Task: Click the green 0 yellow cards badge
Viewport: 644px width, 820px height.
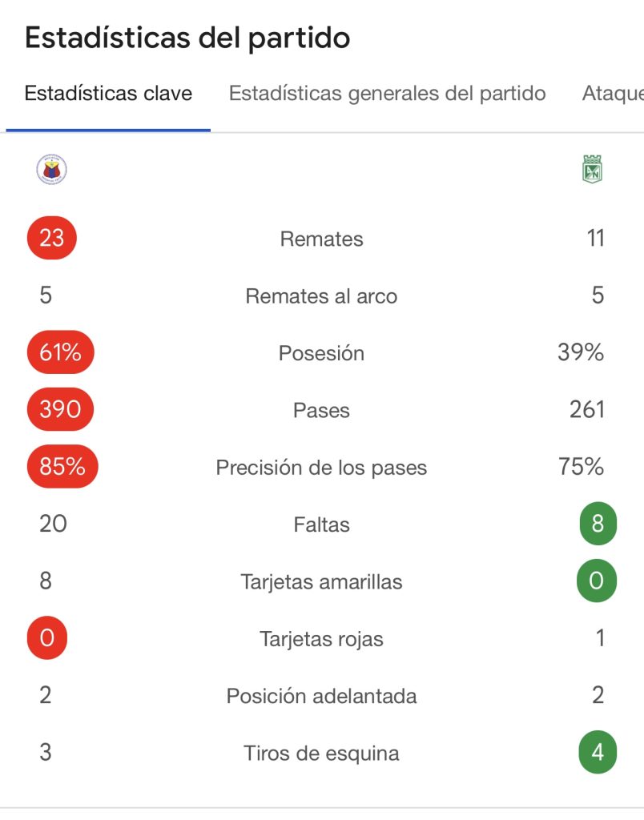Action: click(597, 581)
